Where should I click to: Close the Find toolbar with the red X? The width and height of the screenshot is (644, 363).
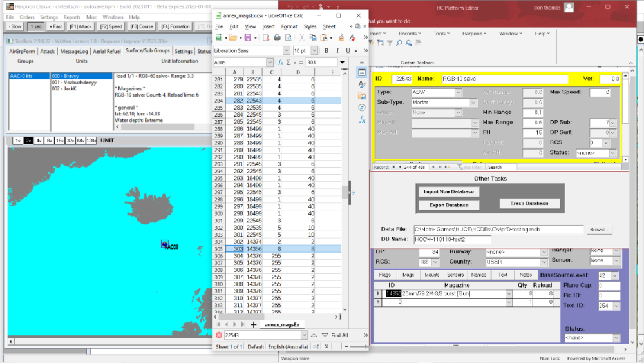tap(219, 335)
